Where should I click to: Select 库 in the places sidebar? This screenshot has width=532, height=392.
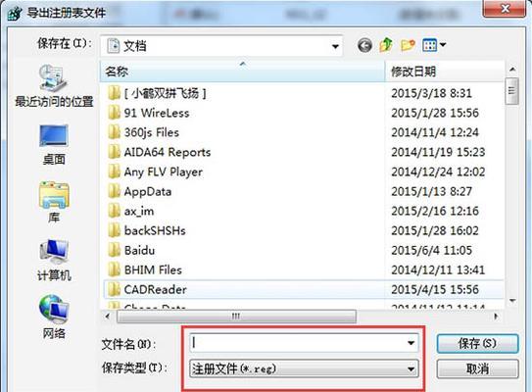54,203
